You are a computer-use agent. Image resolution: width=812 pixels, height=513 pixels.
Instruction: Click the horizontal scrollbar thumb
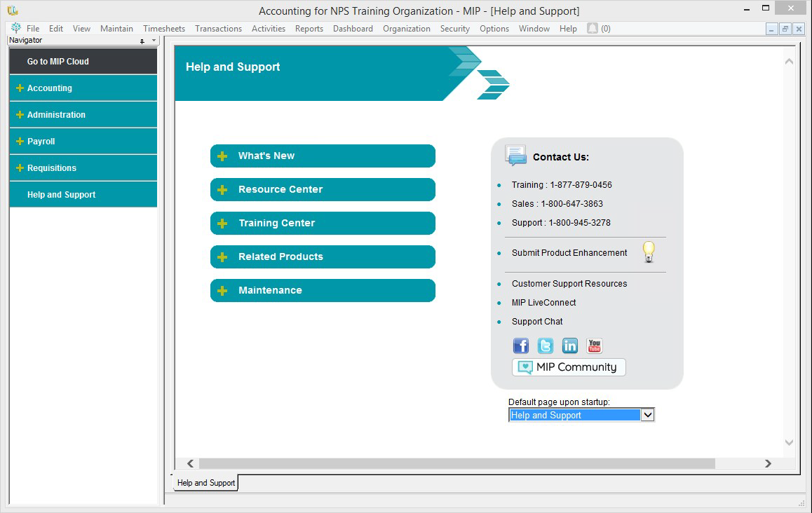(x=456, y=463)
